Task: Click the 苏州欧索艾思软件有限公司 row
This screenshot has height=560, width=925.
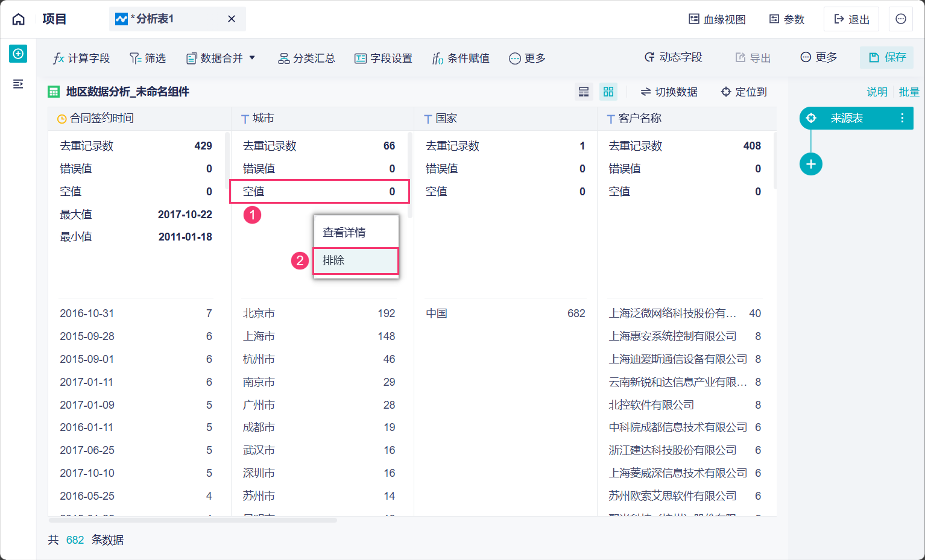Action: [684, 496]
